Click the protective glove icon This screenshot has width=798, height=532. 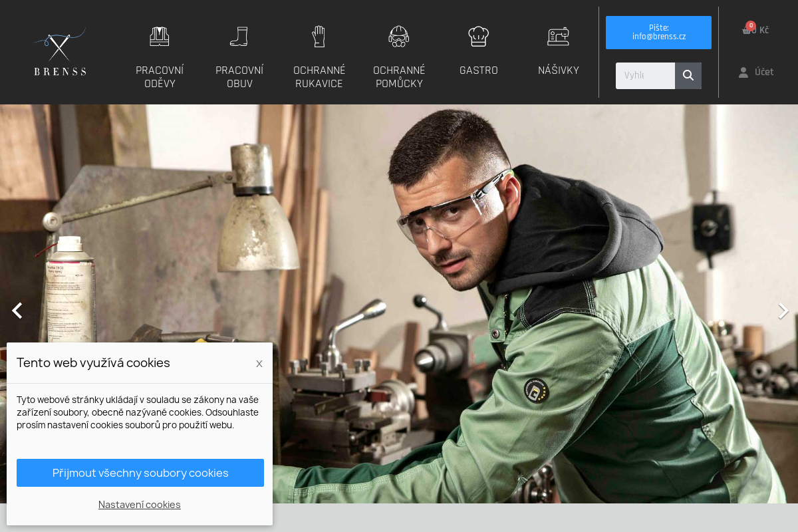[319, 37]
